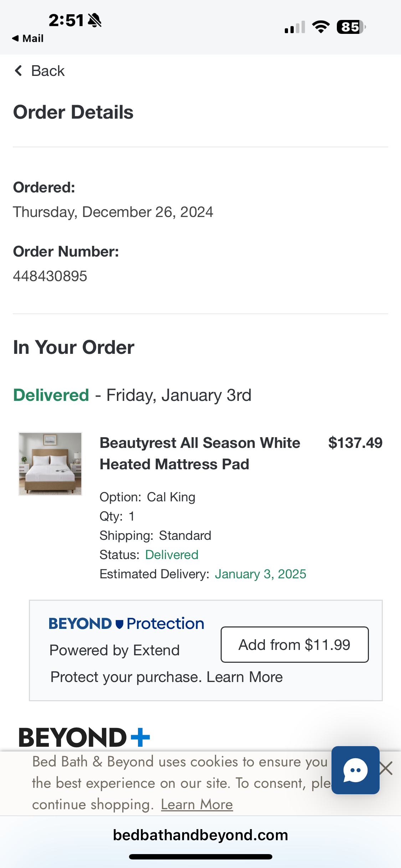This screenshot has width=401, height=868.
Task: Tap the January 3, 2025 delivery date
Action: (x=261, y=574)
